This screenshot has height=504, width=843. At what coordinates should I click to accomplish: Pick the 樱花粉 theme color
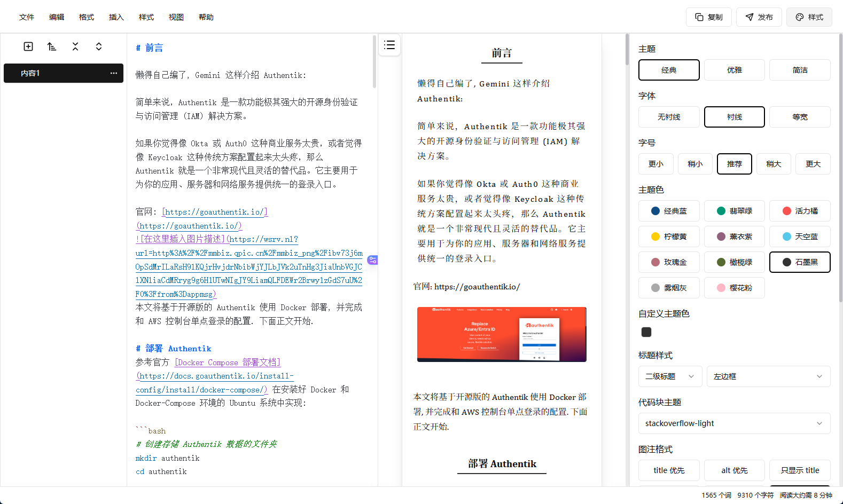735,288
